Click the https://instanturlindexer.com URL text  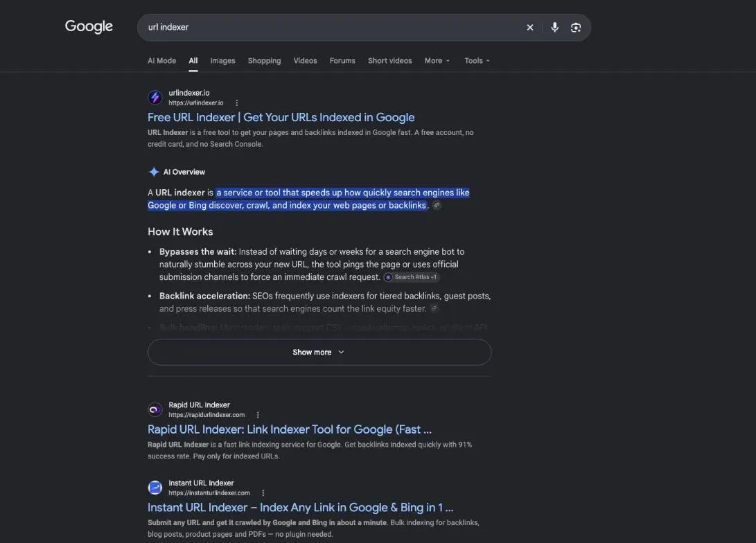209,493
